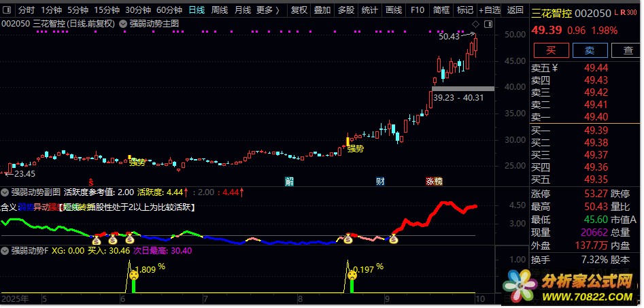Click the 23.45 low price label

click(24, 173)
